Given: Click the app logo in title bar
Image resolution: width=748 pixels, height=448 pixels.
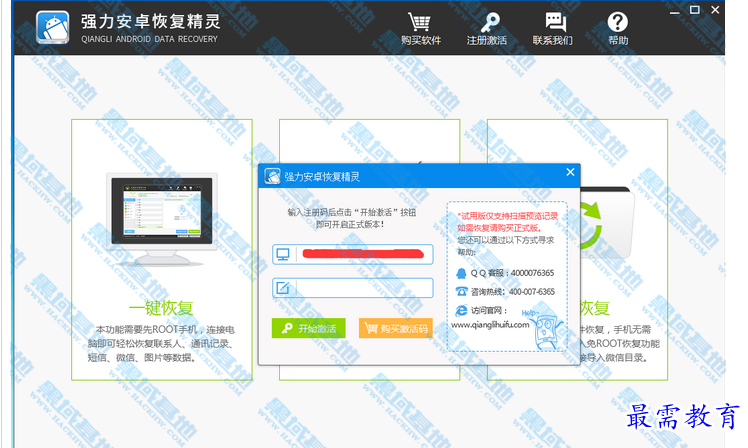Looking at the screenshot, I should pos(52,27).
